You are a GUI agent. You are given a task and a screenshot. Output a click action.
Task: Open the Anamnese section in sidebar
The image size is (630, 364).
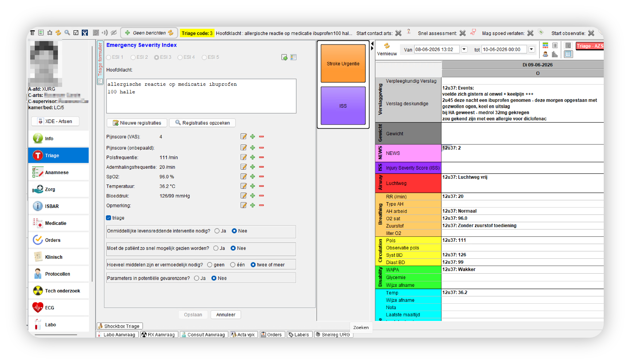pyautogui.click(x=58, y=173)
